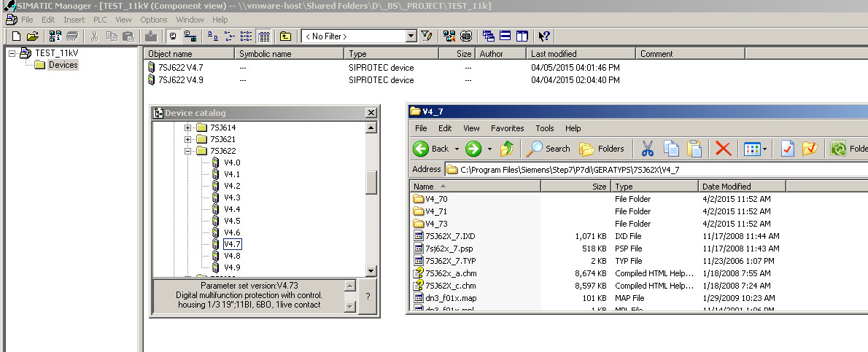Select V4.9 in device catalog

pyautogui.click(x=232, y=267)
